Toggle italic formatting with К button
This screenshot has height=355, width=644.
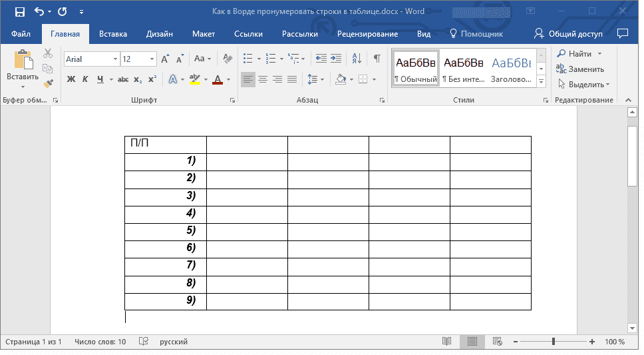pos(85,79)
